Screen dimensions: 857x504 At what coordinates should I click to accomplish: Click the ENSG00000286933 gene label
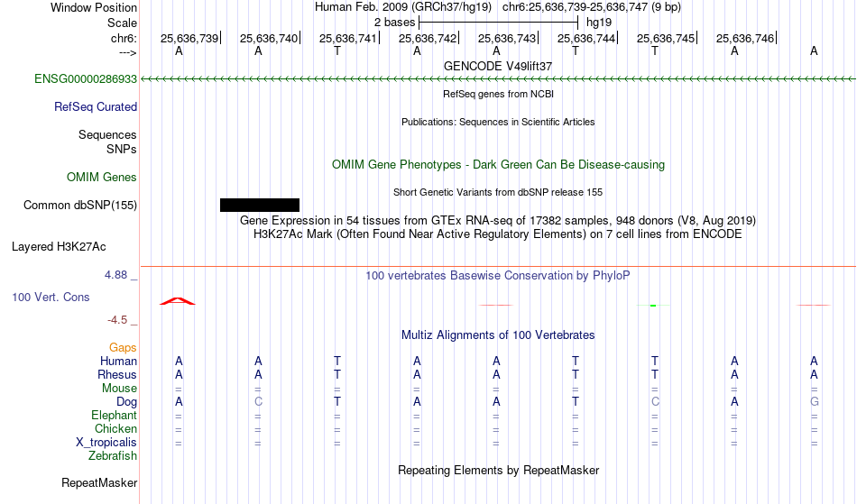click(86, 78)
